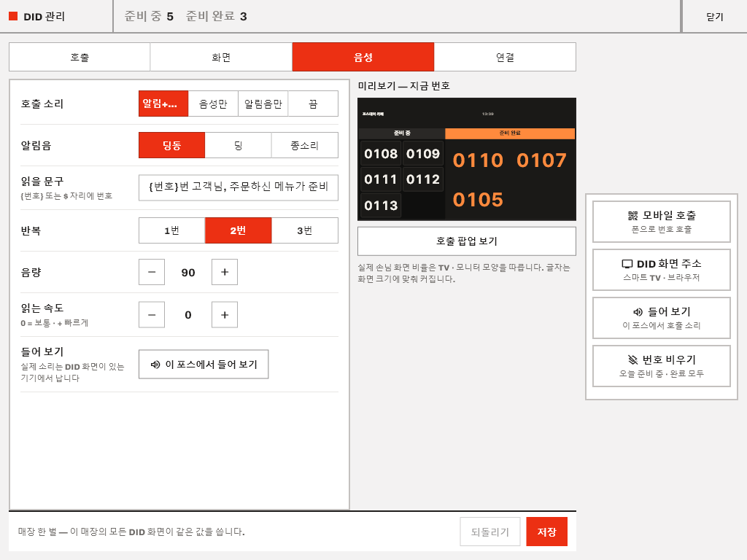Click the 읽을 문구 text field
Image resolution: width=747 pixels, height=560 pixels.
[239, 187]
